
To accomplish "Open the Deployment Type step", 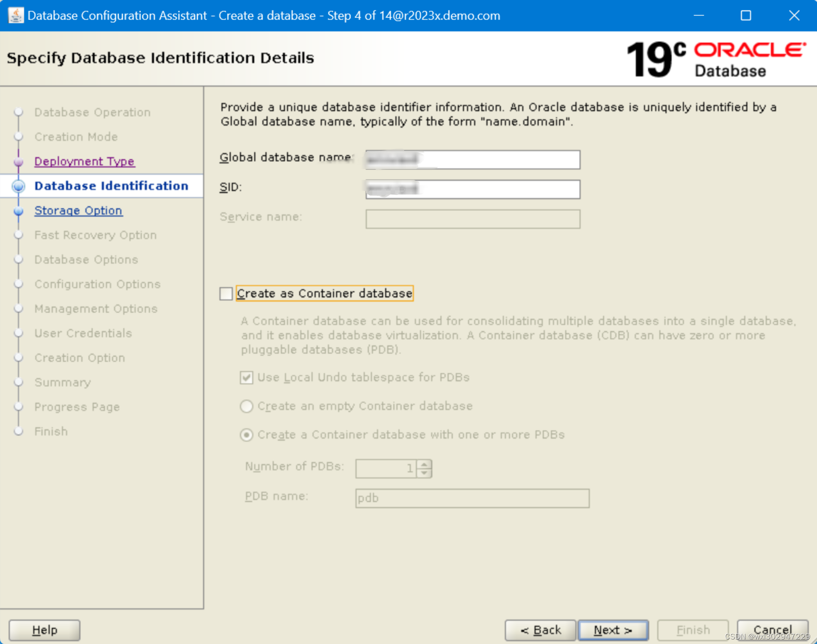I will (84, 162).
